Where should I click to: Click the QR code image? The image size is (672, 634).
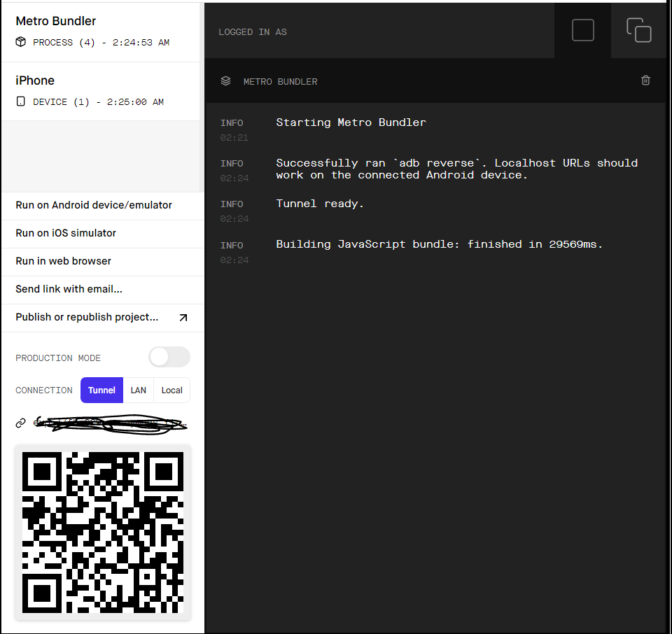tap(103, 533)
